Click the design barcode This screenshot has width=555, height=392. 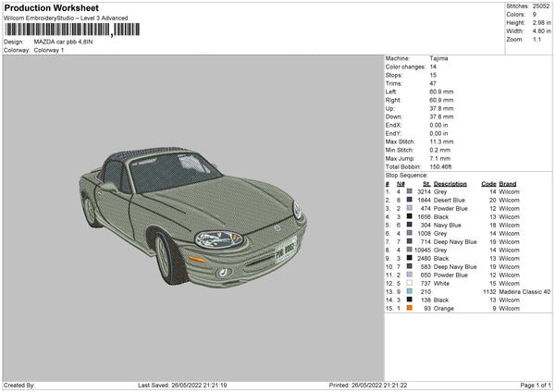[x=72, y=30]
